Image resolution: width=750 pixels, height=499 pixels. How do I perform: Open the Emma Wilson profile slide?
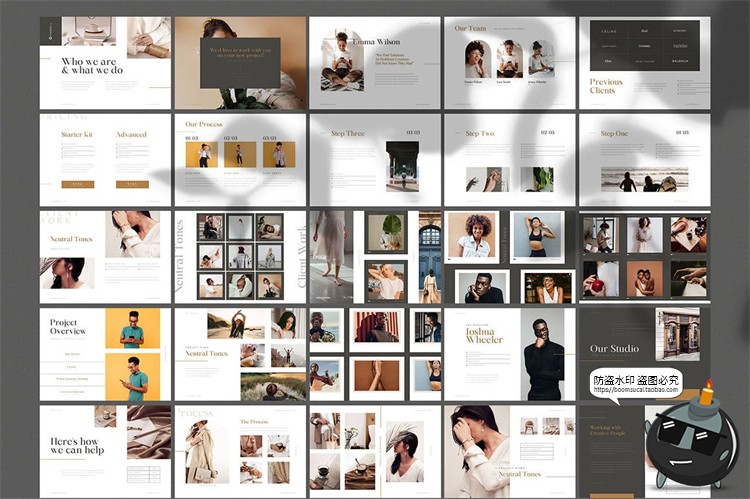click(374, 63)
